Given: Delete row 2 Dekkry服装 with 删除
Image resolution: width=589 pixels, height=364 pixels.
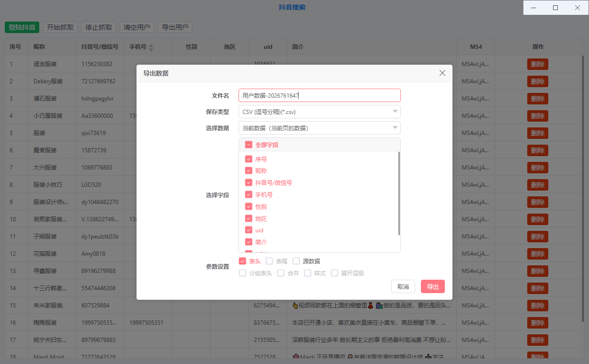Looking at the screenshot, I should 538,81.
